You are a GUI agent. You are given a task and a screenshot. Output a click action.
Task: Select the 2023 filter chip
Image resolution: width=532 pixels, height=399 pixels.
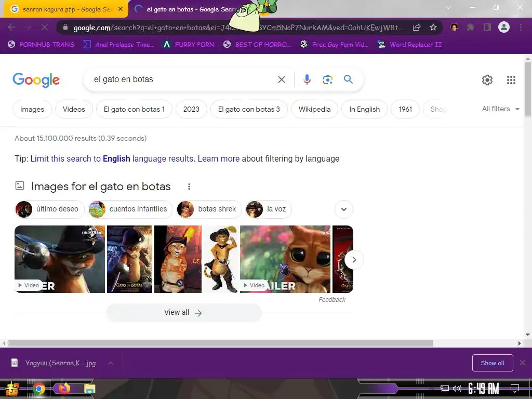tap(191, 109)
